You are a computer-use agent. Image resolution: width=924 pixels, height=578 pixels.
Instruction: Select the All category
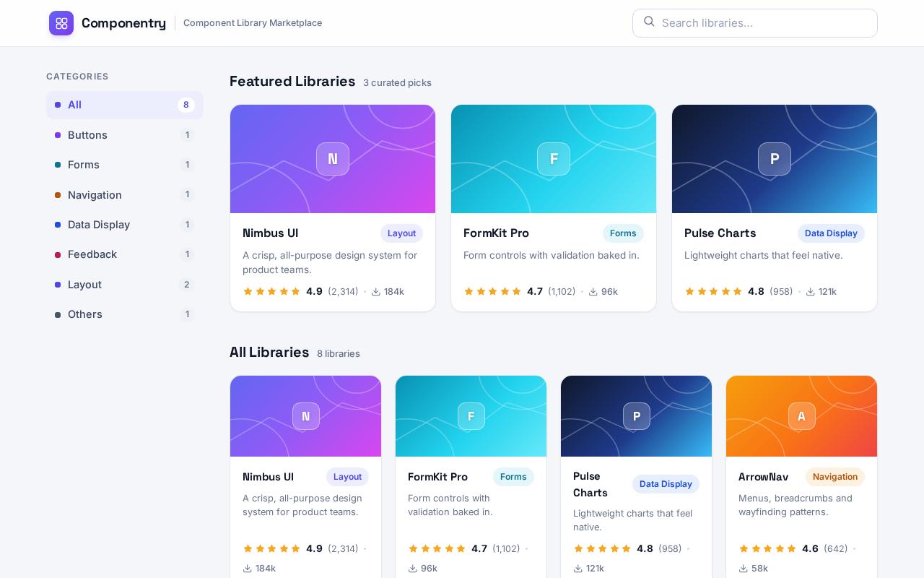[125, 105]
